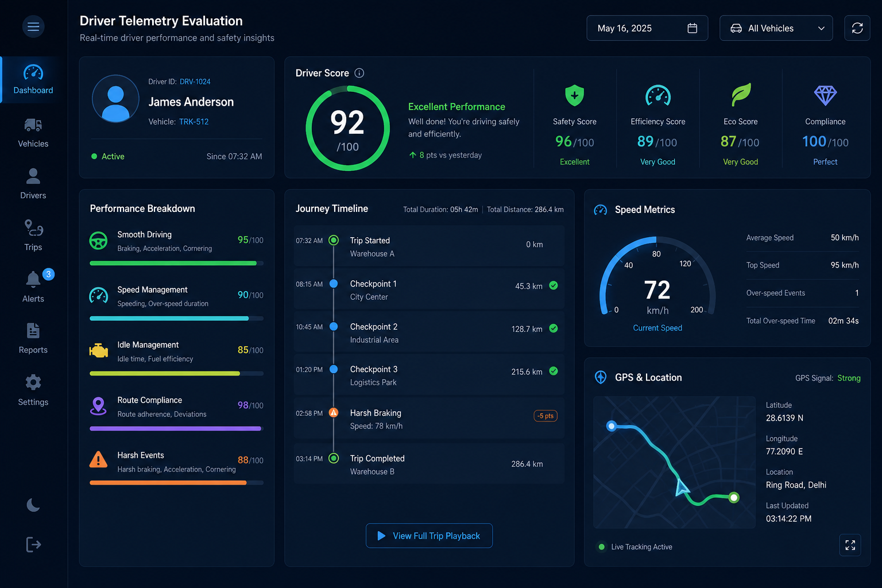The height and width of the screenshot is (588, 882).
Task: Open Reports document icon
Action: 33,331
